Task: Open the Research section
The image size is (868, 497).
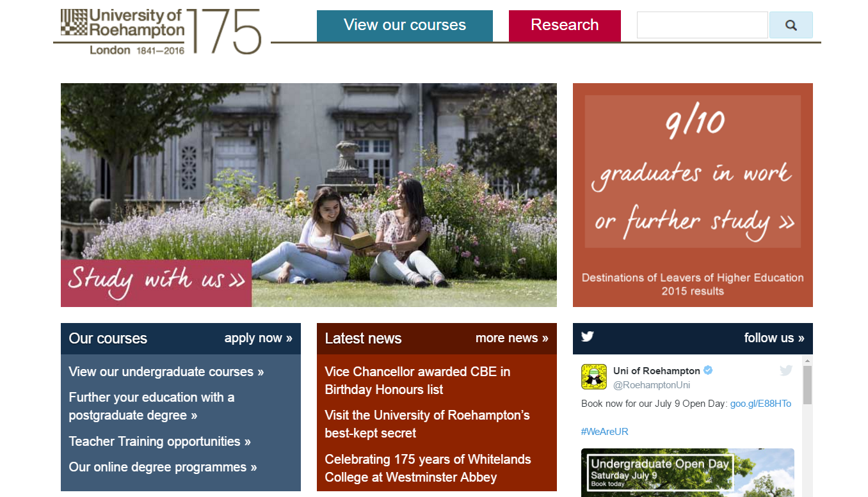Action: [564, 25]
